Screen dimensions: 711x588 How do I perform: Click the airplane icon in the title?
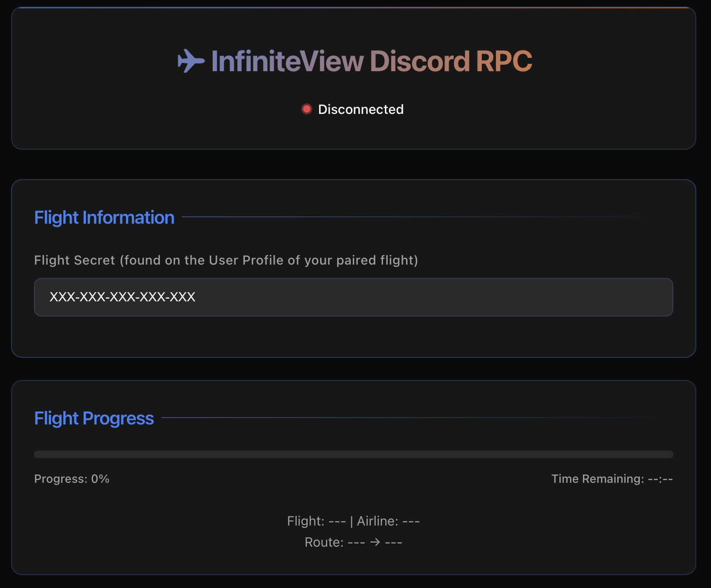coord(191,61)
